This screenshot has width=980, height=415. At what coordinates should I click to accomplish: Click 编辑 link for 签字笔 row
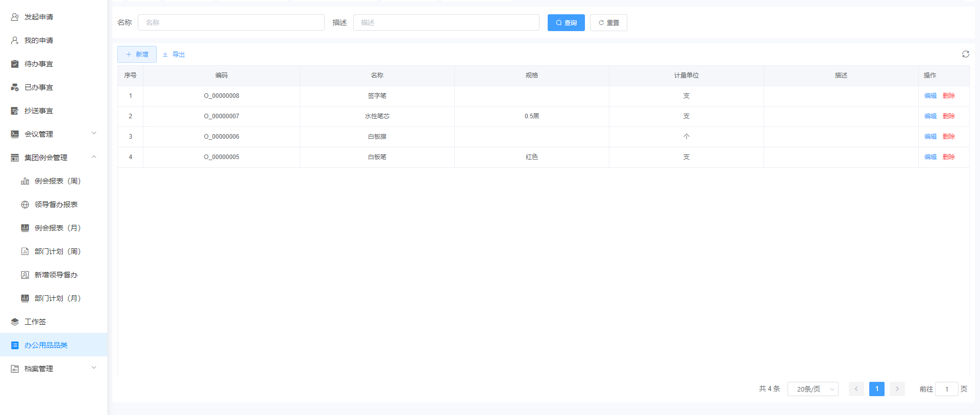pos(930,96)
